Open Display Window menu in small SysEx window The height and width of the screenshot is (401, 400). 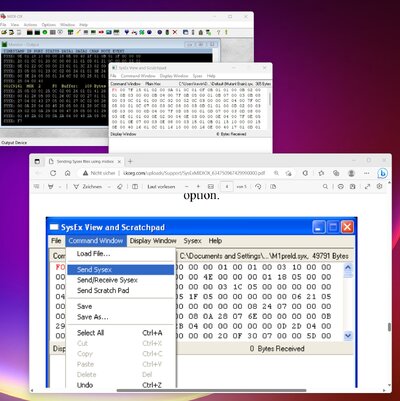pos(174,76)
